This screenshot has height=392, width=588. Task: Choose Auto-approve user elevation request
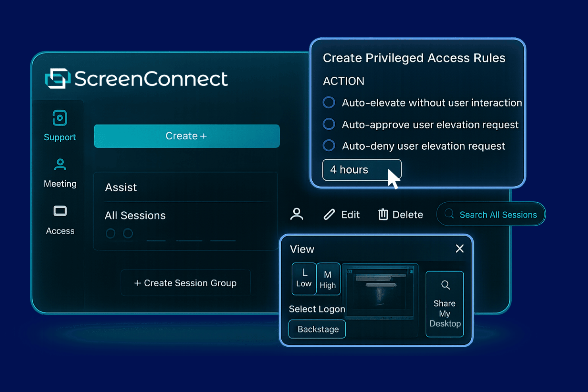329,124
